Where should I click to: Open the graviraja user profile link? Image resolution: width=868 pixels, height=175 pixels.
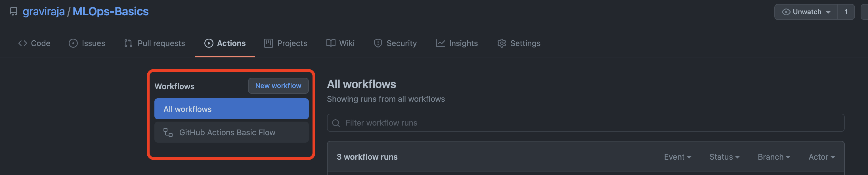tap(43, 11)
